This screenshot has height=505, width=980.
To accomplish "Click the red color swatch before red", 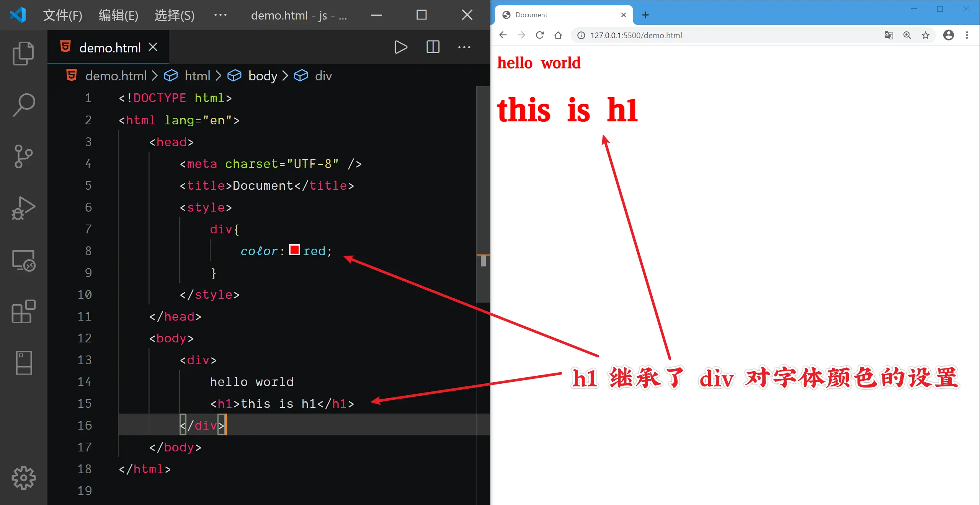I will pos(294,250).
